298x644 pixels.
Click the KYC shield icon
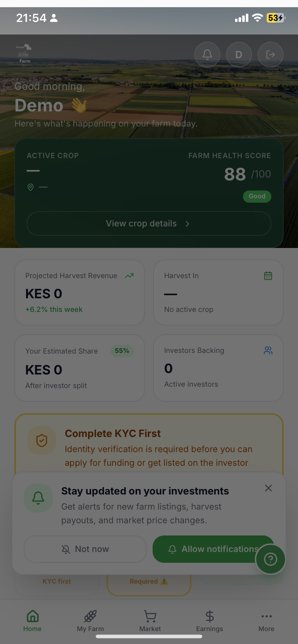tap(42, 441)
